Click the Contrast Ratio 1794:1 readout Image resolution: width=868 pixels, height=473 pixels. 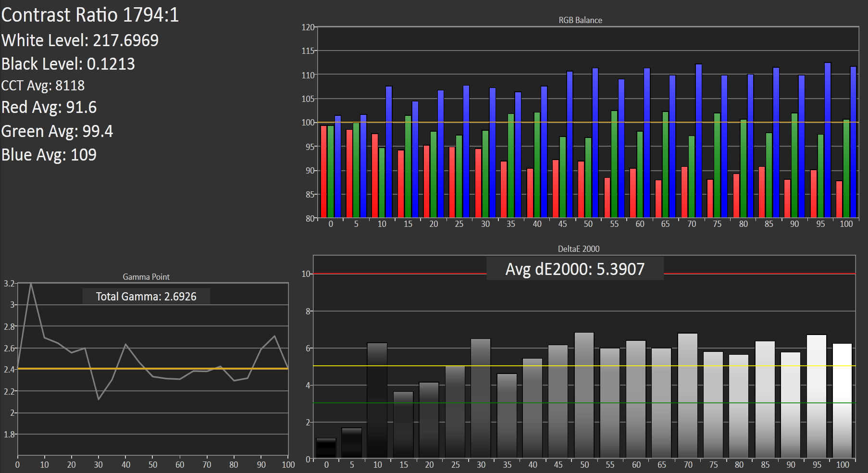coord(90,15)
